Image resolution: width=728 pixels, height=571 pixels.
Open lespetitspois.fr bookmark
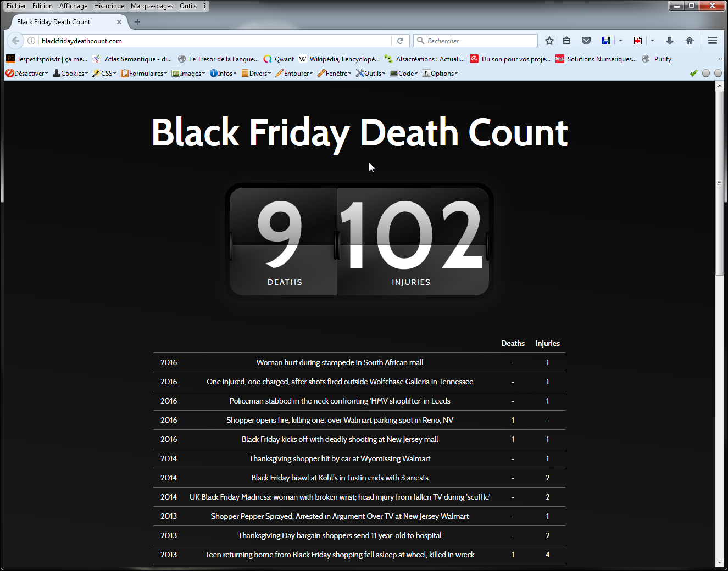click(x=47, y=59)
